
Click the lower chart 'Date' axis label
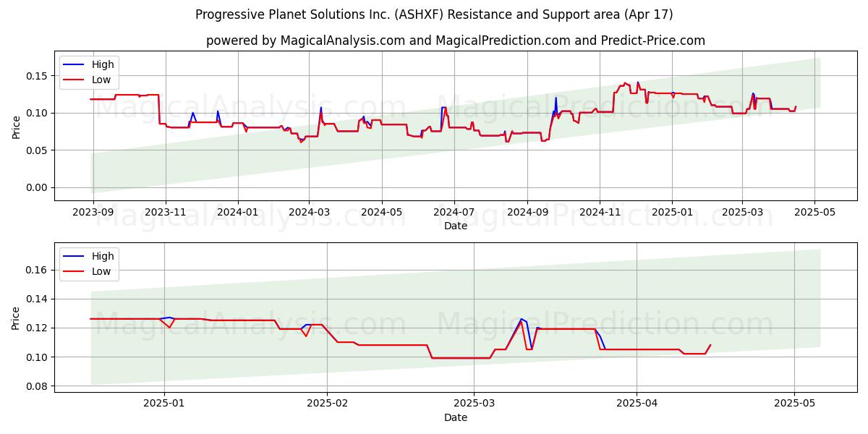(456, 417)
